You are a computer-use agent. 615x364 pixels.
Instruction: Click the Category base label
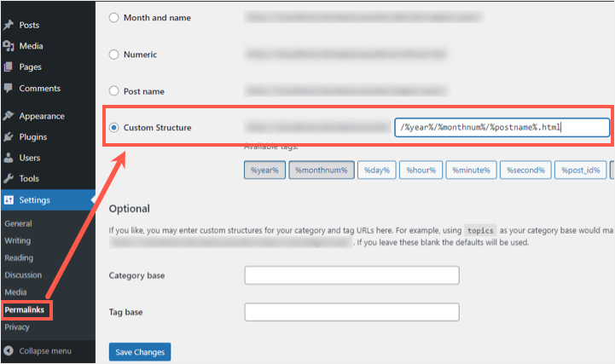pos(136,275)
